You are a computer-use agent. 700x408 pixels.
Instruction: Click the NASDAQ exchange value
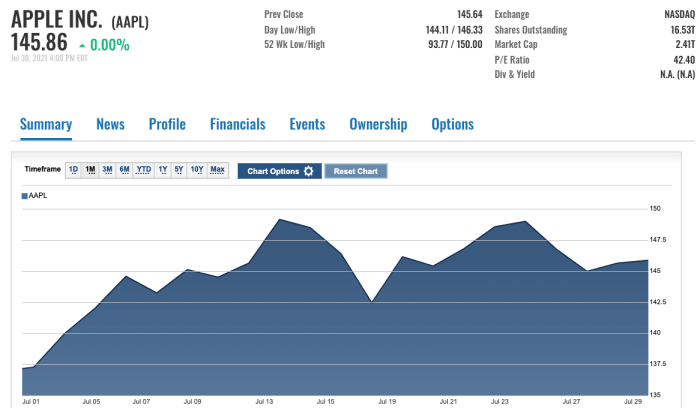tap(679, 14)
